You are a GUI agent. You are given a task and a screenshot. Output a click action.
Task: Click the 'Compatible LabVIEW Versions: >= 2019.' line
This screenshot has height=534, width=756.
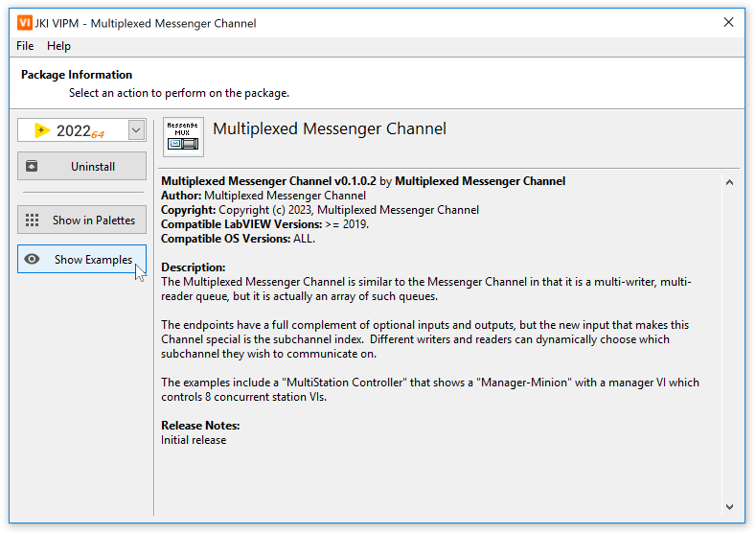pyautogui.click(x=264, y=224)
